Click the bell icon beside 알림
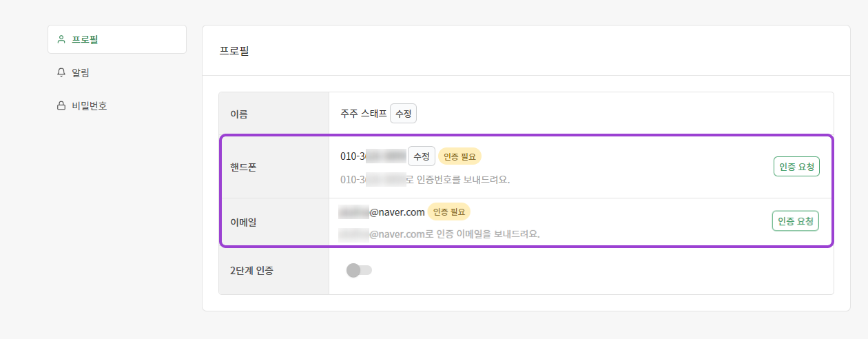Screen dimensions: 868x339 click(61, 72)
